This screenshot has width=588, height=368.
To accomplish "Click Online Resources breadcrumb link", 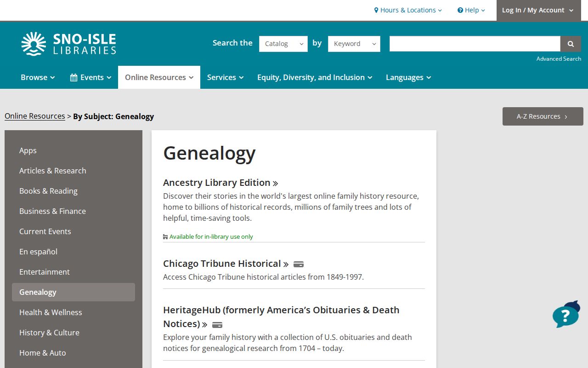I will (x=35, y=116).
